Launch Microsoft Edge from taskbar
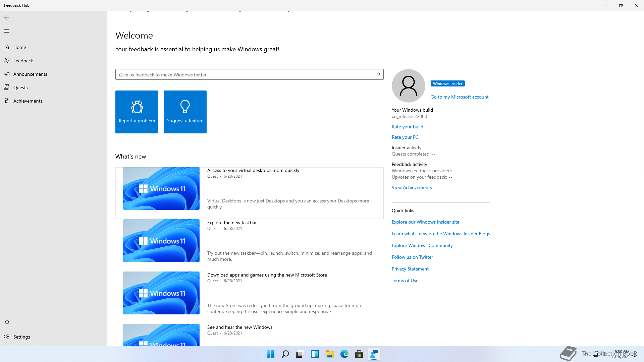 344,354
